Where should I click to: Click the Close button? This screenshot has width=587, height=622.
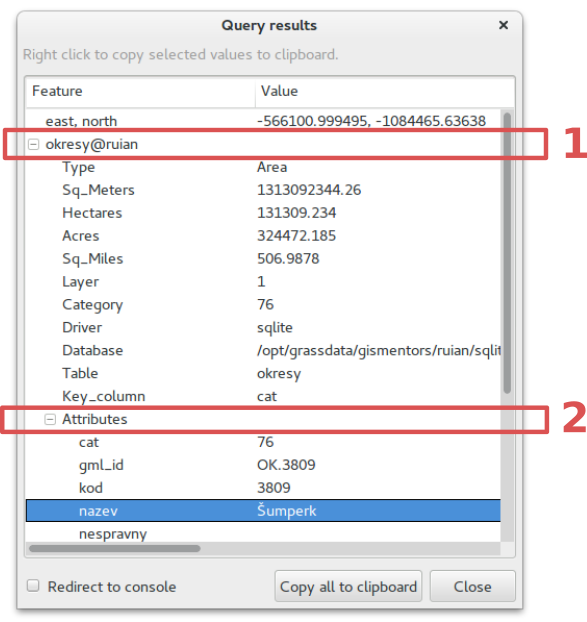472,586
